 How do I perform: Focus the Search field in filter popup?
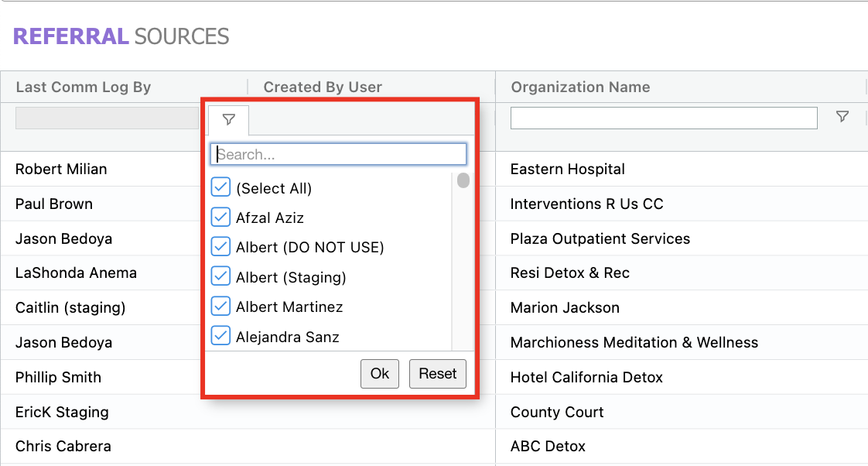pyautogui.click(x=339, y=154)
